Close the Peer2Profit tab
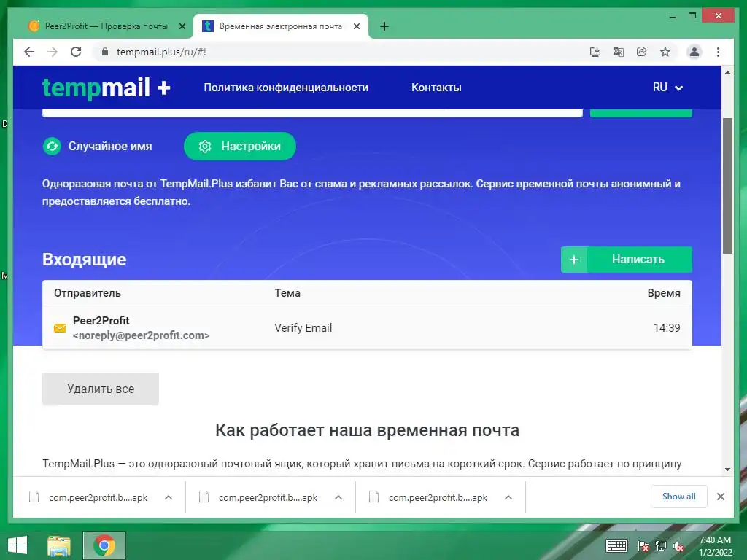Screen dimensions: 747x560 [182, 26]
